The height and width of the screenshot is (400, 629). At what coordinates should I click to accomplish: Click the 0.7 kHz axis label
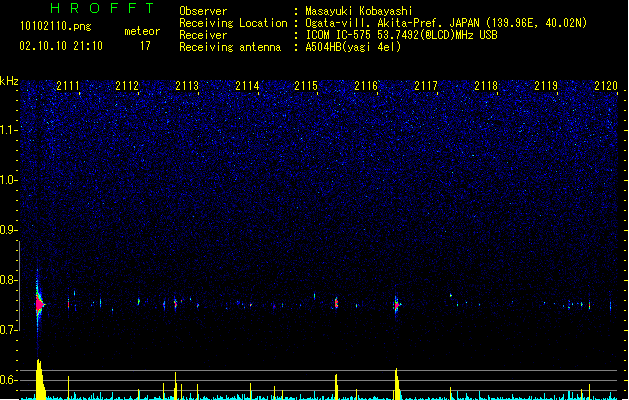(9, 330)
